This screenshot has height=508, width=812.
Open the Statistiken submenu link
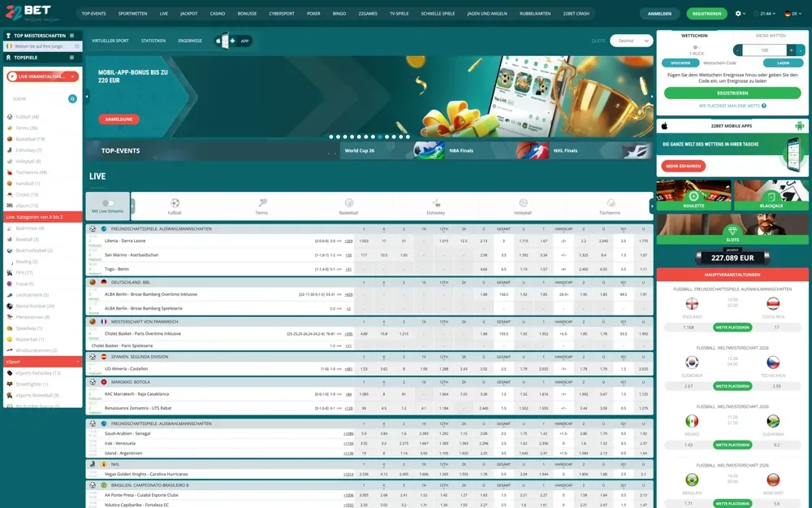(153, 41)
